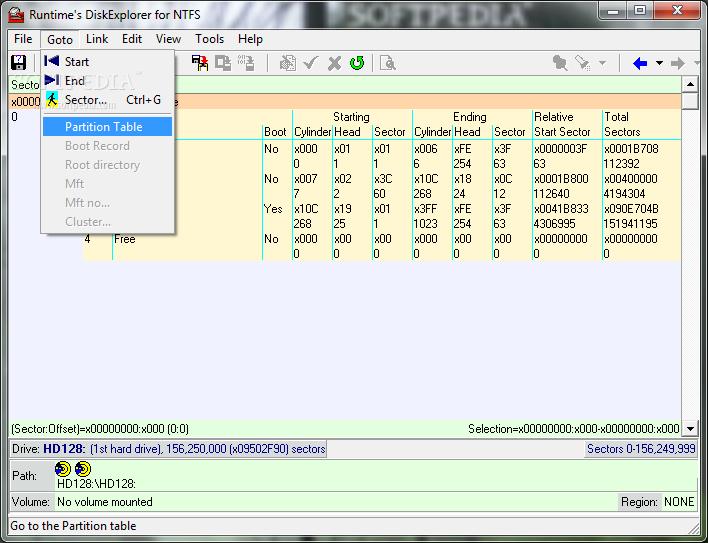
Task: Click the Free partition entry
Action: [x=125, y=239]
